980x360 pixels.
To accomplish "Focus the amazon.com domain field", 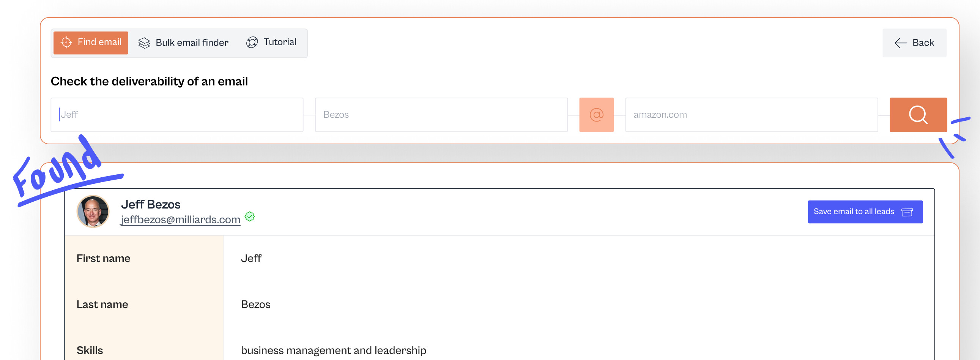I will pos(752,115).
